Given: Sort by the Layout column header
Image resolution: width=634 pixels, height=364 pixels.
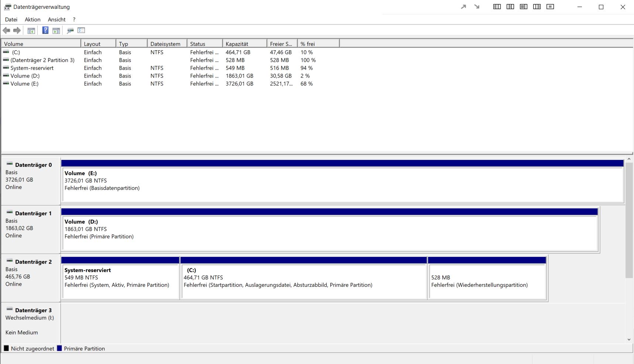Looking at the screenshot, I should click(98, 44).
